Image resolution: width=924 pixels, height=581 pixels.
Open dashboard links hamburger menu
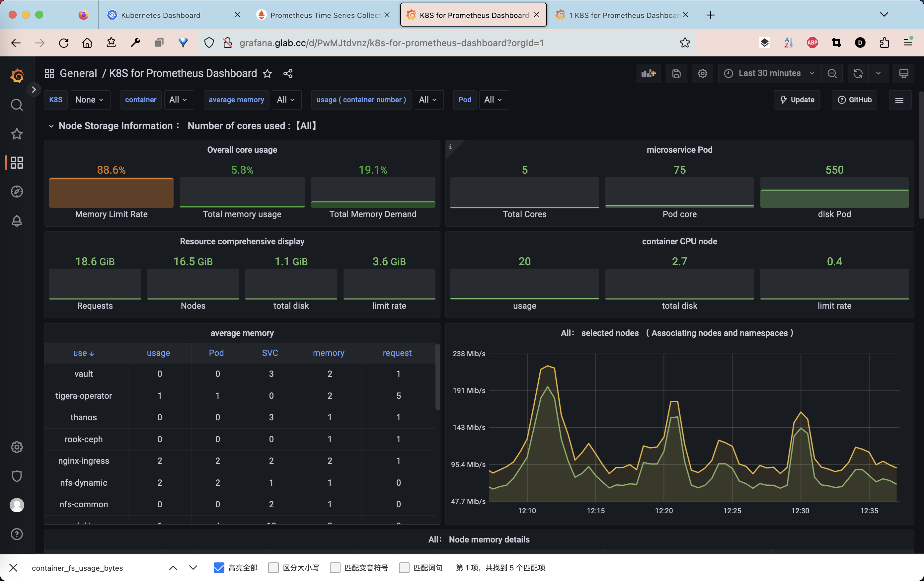tap(899, 100)
